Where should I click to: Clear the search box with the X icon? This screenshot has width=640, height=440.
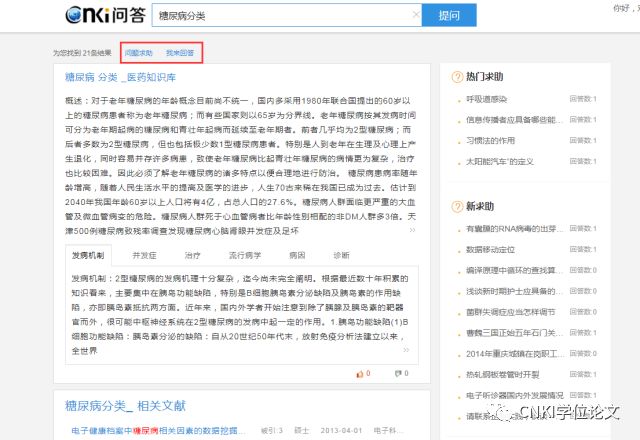416,15
